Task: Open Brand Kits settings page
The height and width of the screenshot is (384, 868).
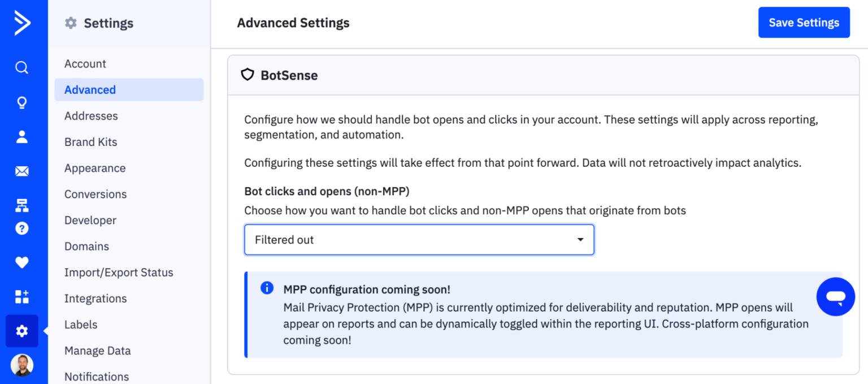Action: click(90, 142)
